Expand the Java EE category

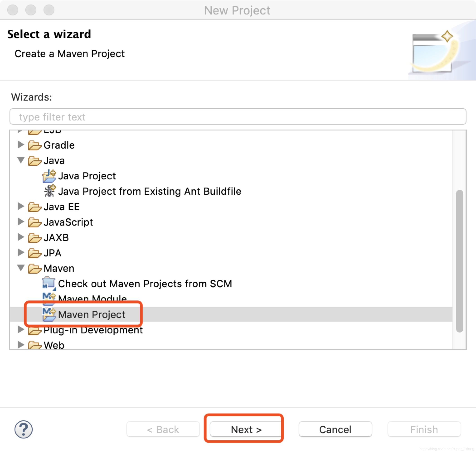[21, 206]
